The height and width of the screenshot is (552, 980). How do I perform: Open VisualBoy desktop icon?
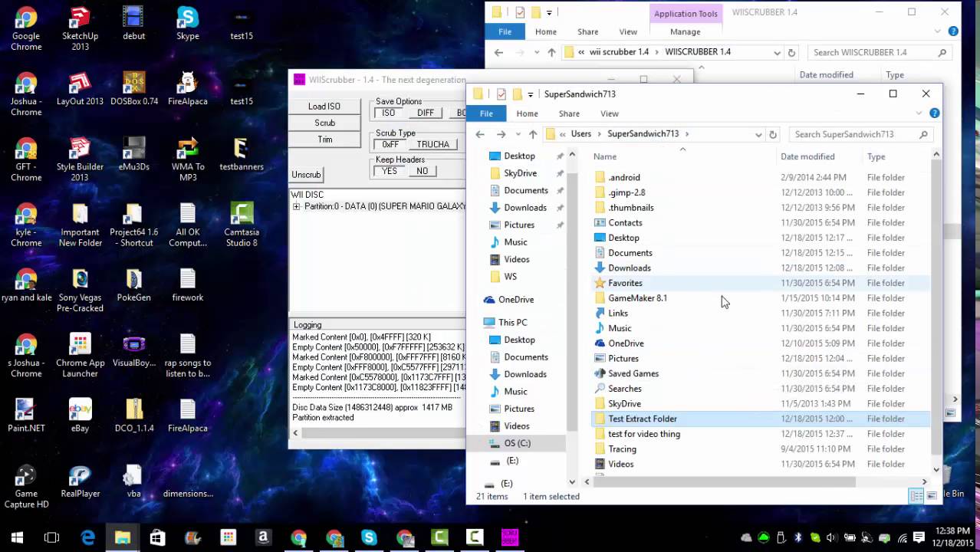click(133, 350)
